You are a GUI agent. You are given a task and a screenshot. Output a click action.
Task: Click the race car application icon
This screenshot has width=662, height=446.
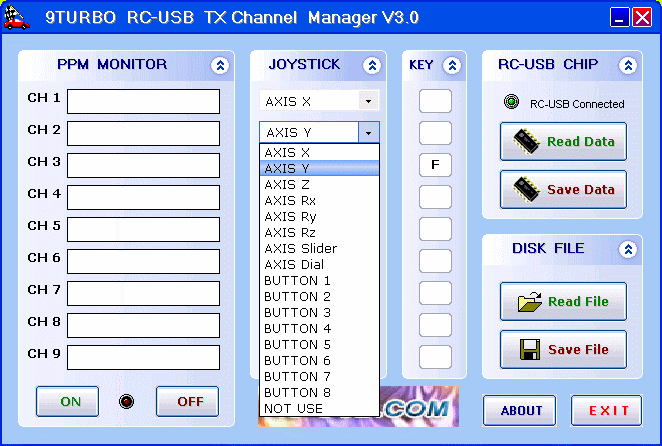[x=16, y=18]
